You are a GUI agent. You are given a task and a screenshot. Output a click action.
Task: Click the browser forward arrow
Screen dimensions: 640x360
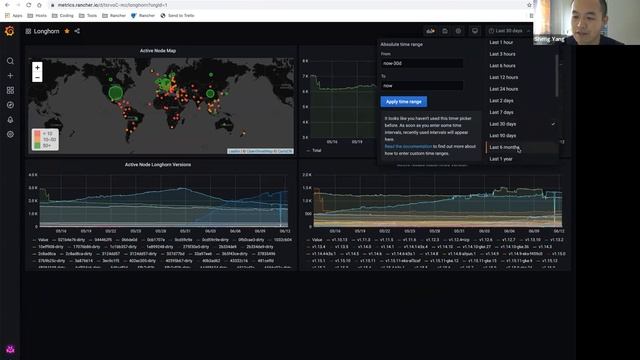(x=18, y=5)
